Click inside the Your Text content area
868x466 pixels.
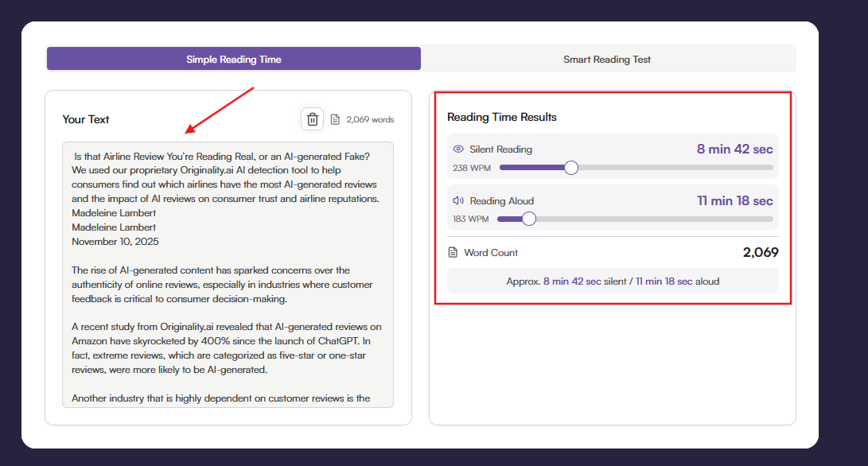coord(227,270)
